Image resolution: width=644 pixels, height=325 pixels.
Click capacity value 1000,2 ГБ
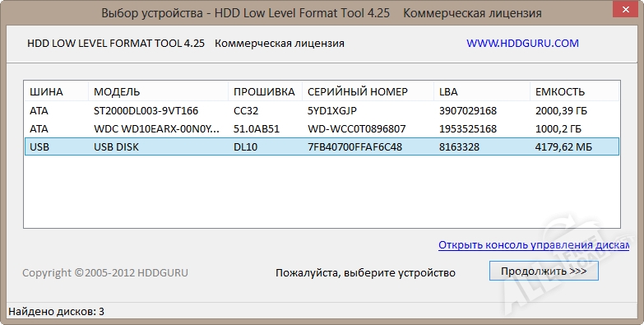(558, 129)
